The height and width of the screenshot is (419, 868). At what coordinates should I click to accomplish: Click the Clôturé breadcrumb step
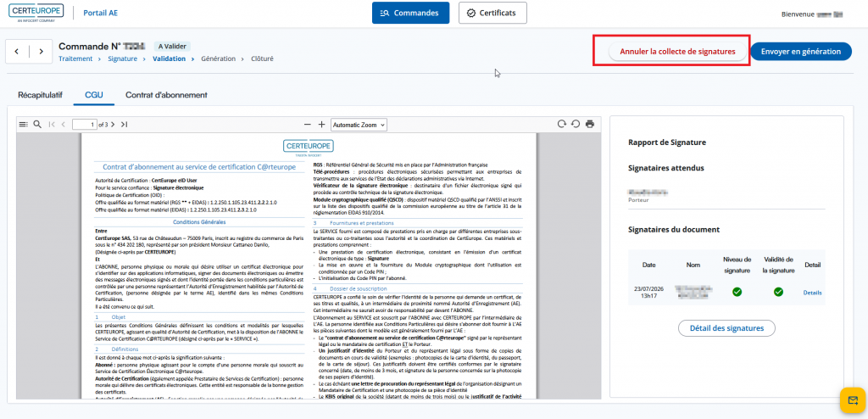click(262, 59)
